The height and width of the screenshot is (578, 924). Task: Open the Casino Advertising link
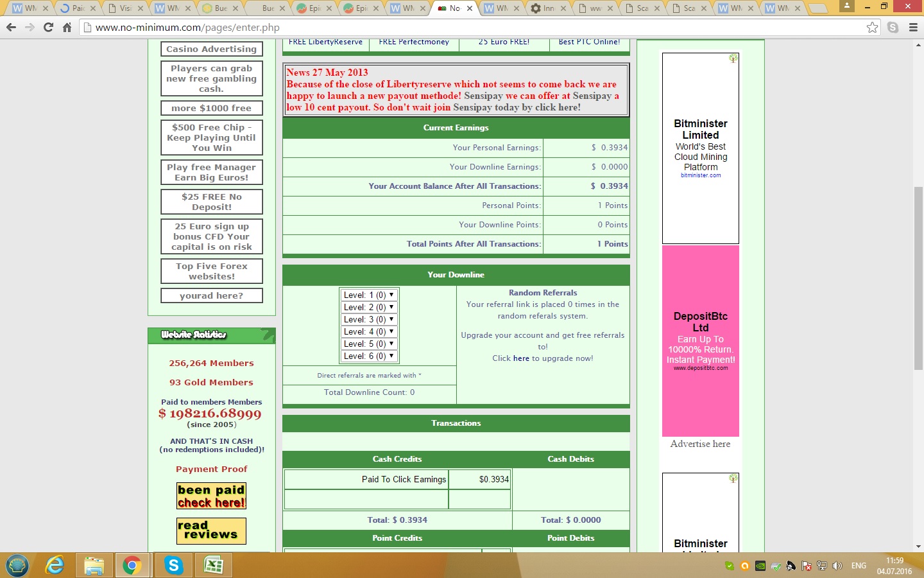pyautogui.click(x=212, y=49)
